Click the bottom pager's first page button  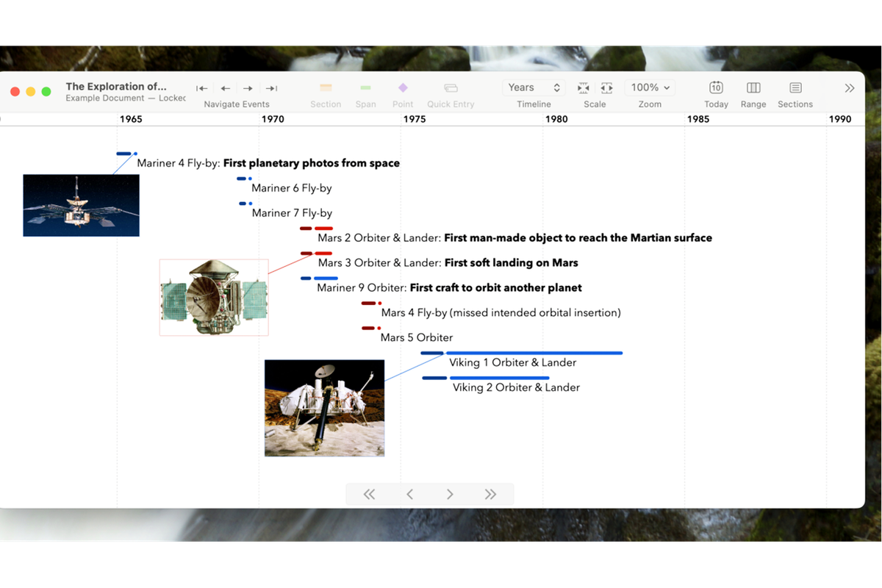click(x=369, y=495)
